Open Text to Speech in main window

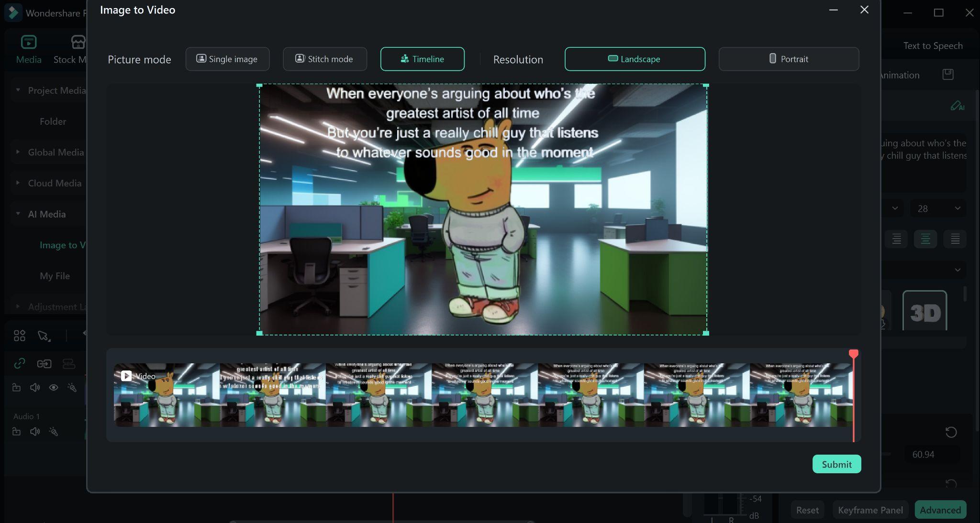[x=933, y=45]
